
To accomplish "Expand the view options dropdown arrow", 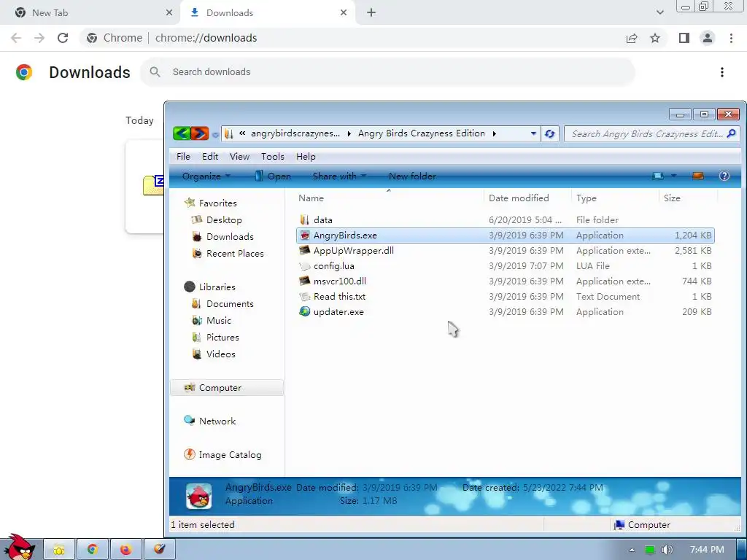I will coord(673,176).
